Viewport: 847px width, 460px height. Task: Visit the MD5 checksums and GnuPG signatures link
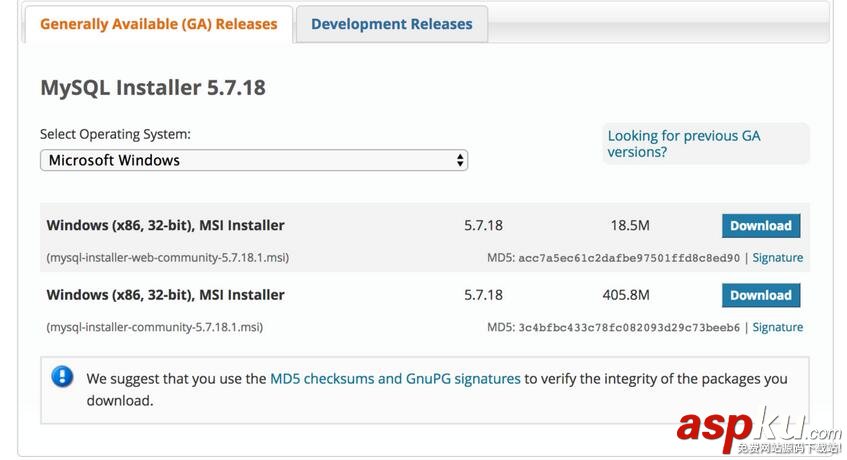395,379
